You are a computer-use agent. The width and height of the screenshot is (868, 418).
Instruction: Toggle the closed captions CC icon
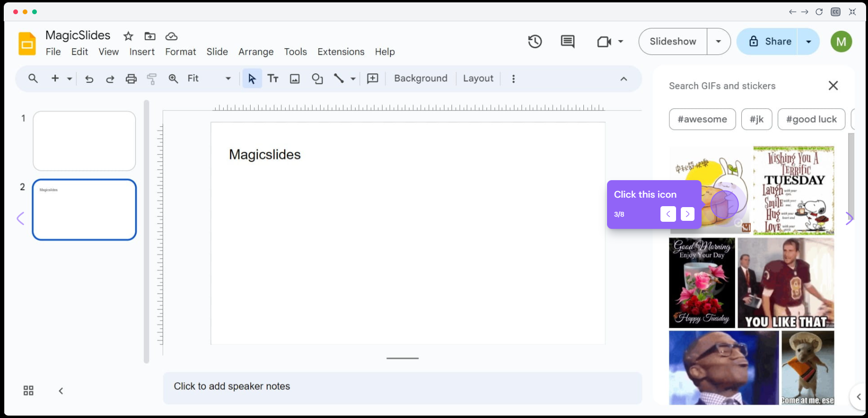(836, 12)
